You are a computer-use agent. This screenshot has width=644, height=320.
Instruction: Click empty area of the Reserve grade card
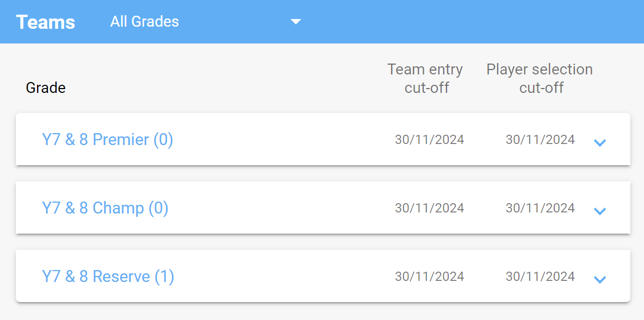point(279,277)
